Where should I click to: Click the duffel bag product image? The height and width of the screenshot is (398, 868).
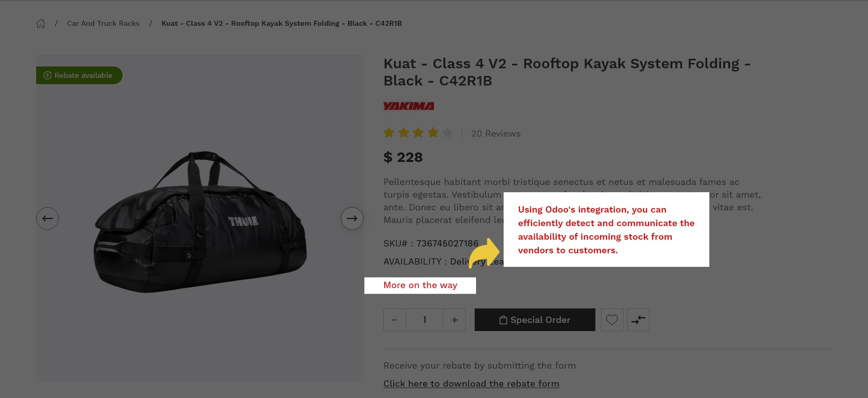200,222
